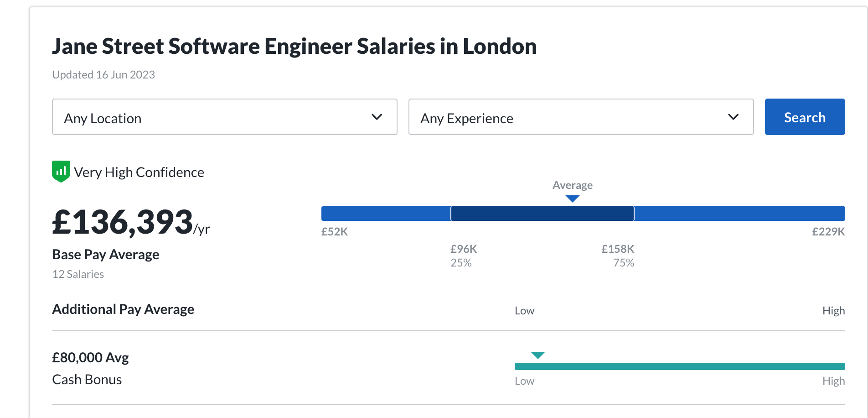Click the Any Location dropdown chevron
868x418 pixels.
tap(377, 117)
